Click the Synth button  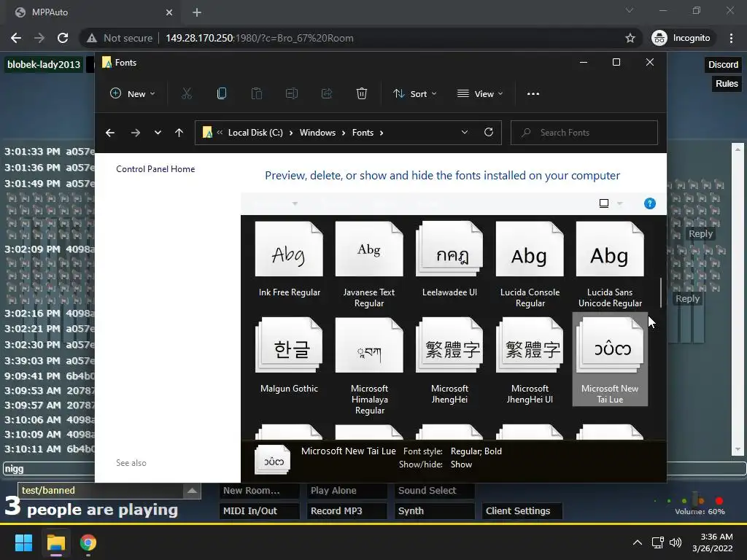pyautogui.click(x=435, y=511)
